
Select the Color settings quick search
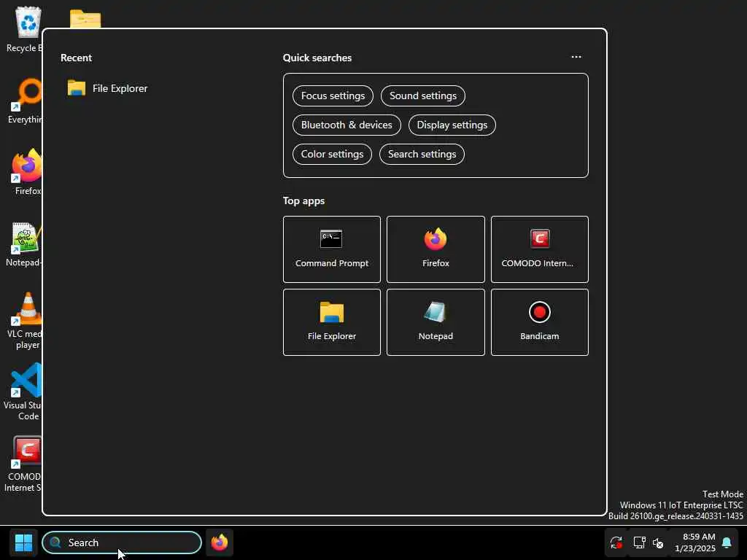point(332,155)
